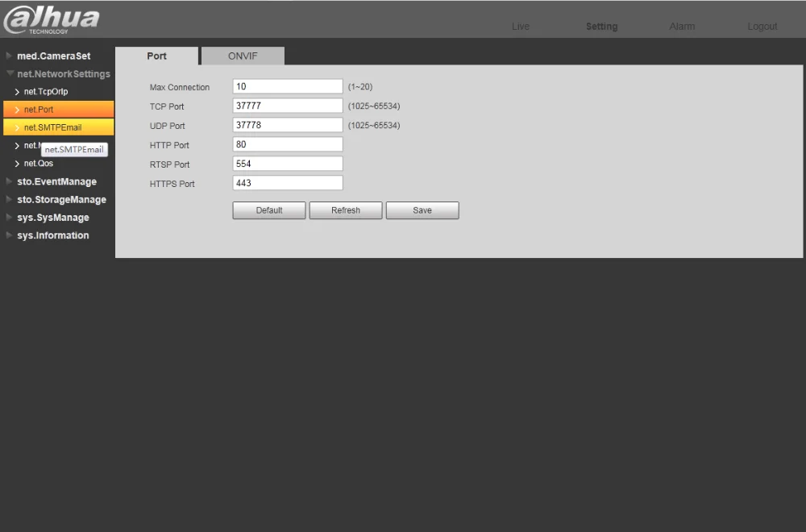Open the Dahua Technology logo
806x532 pixels.
click(x=52, y=19)
